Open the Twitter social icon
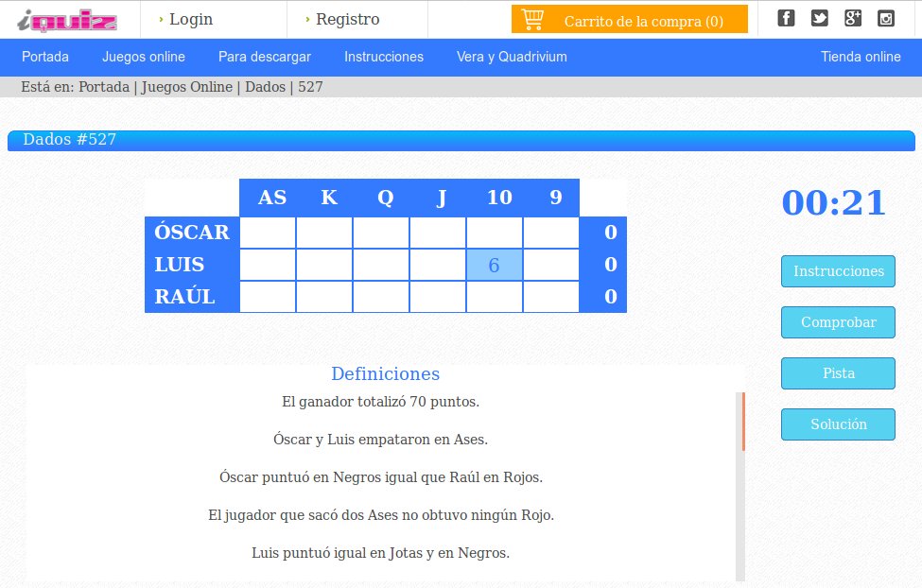922x588 pixels. point(819,18)
